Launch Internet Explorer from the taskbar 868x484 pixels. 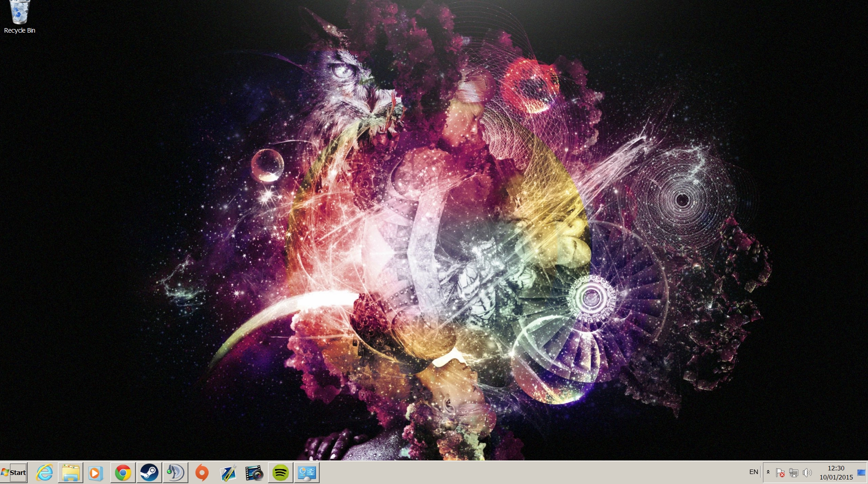[44, 473]
